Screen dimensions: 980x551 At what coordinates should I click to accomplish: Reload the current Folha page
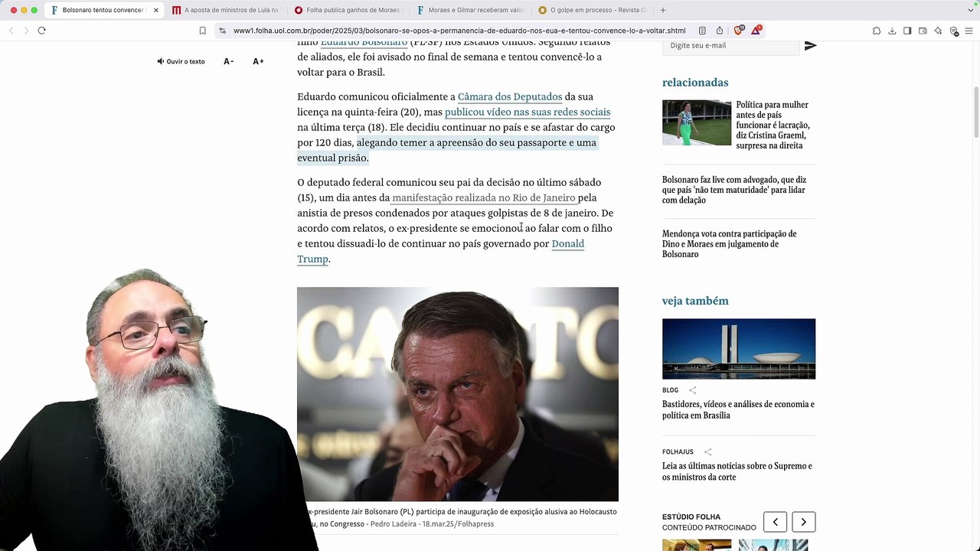click(41, 31)
